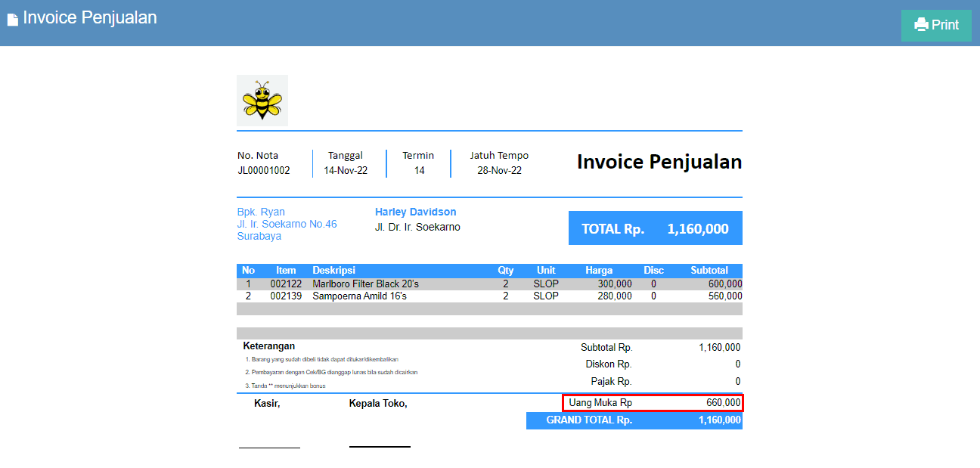Image resolution: width=980 pixels, height=468 pixels.
Task: Select the address 'Jl. Dr. Ir. Soekarno'
Action: coord(417,227)
